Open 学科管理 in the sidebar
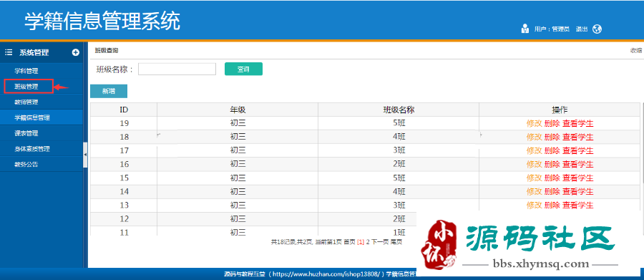The image size is (644, 280). tap(26, 71)
